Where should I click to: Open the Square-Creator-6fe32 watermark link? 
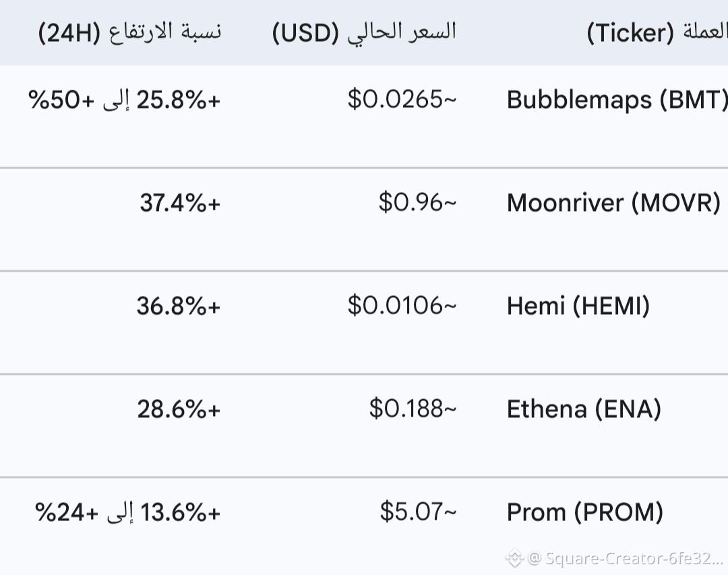(x=626, y=558)
